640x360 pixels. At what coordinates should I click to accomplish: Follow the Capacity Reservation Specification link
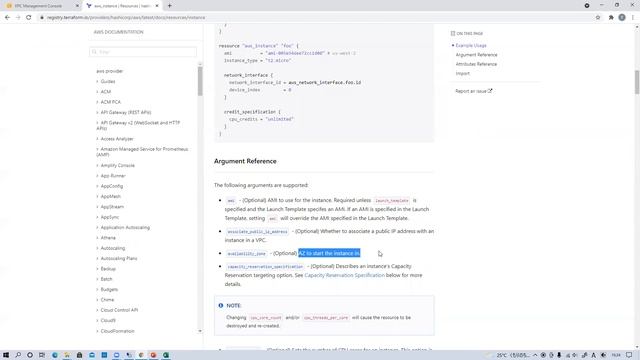click(x=344, y=275)
